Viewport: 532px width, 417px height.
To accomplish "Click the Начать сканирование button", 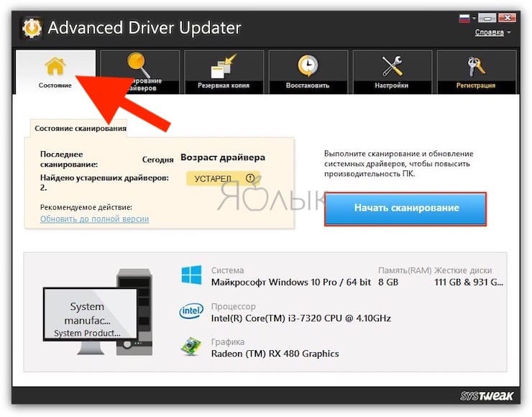I will click(405, 208).
